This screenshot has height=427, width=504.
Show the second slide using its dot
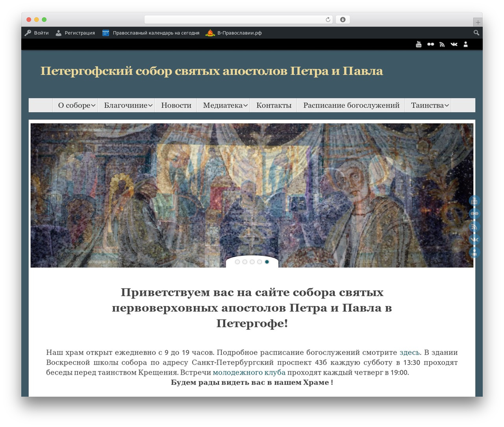[245, 262]
